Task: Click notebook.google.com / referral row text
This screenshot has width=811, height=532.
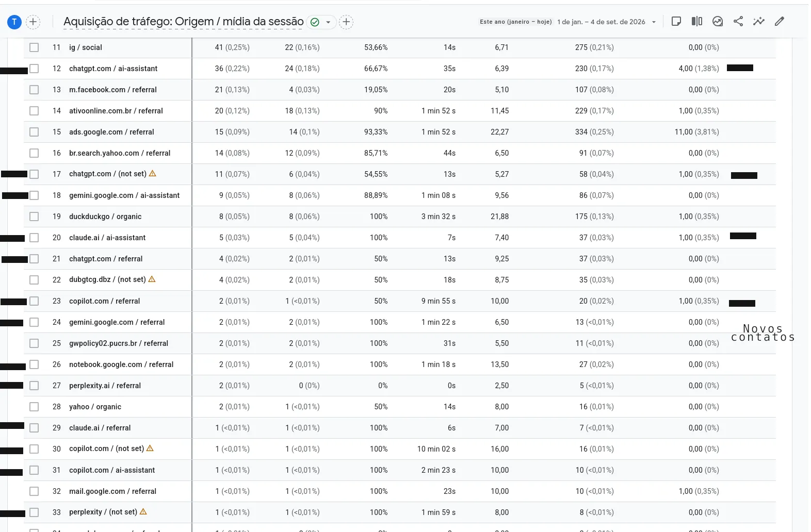Action: click(x=121, y=364)
